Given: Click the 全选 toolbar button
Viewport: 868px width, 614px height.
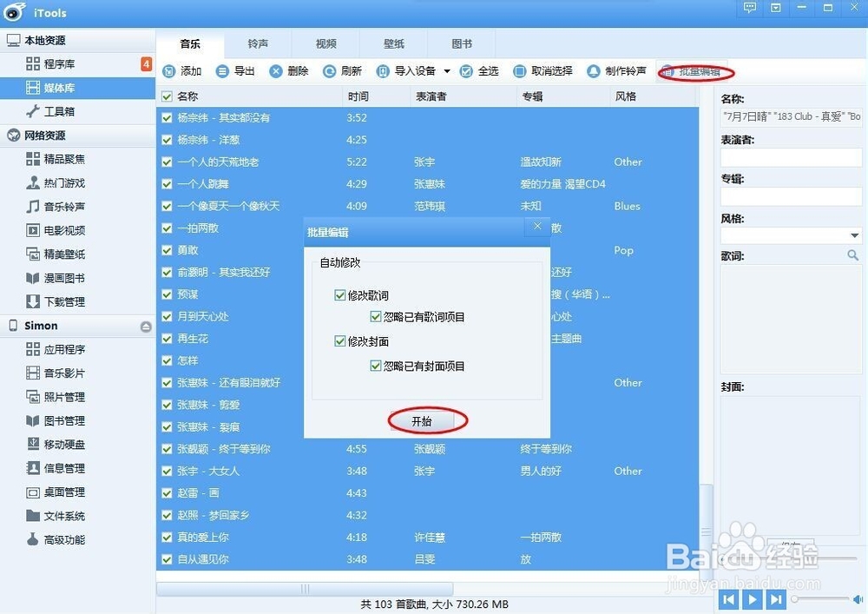Looking at the screenshot, I should pyautogui.click(x=479, y=71).
